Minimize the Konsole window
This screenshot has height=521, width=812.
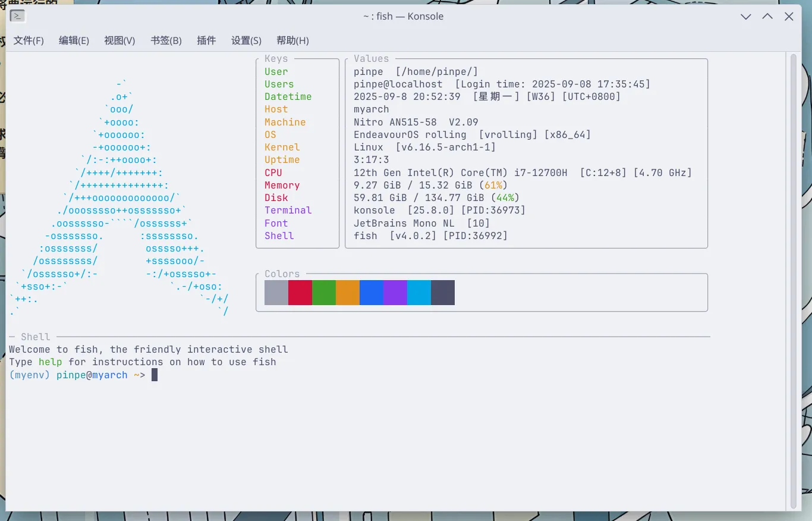(x=746, y=17)
